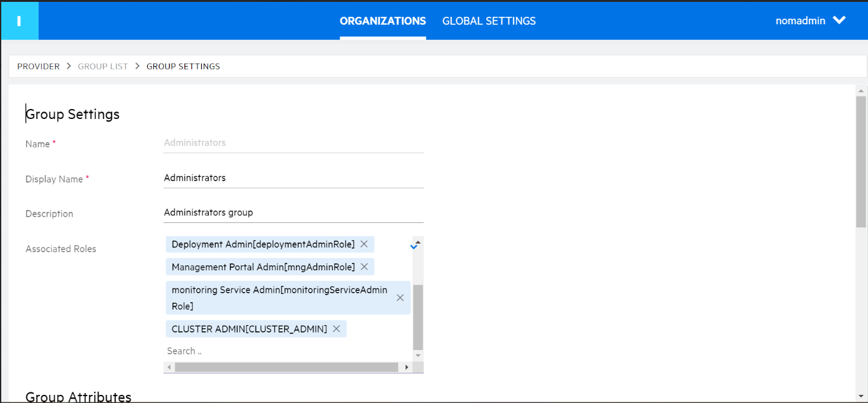Viewport: 868px width, 403px height.
Task: Navigate back via the GROUP LIST breadcrumb
Action: click(103, 66)
